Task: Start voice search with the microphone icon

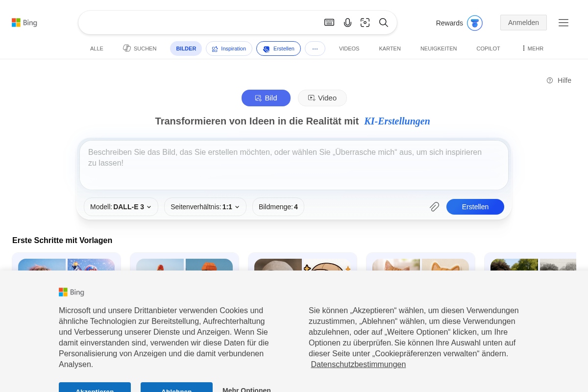Action: 348,23
